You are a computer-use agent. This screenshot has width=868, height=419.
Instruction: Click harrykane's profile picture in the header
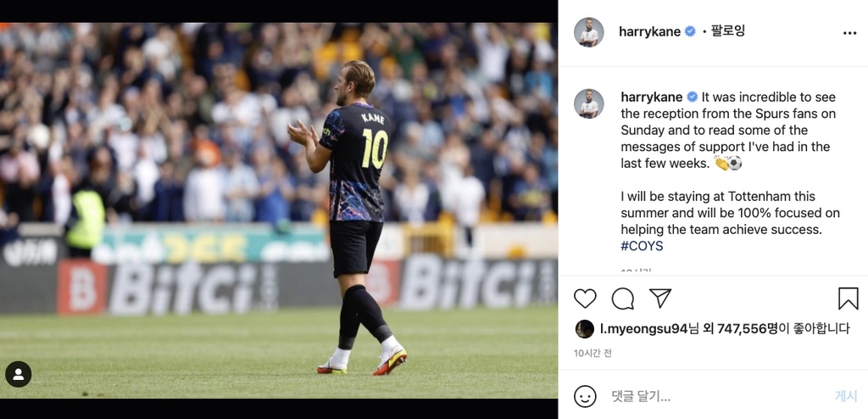588,32
